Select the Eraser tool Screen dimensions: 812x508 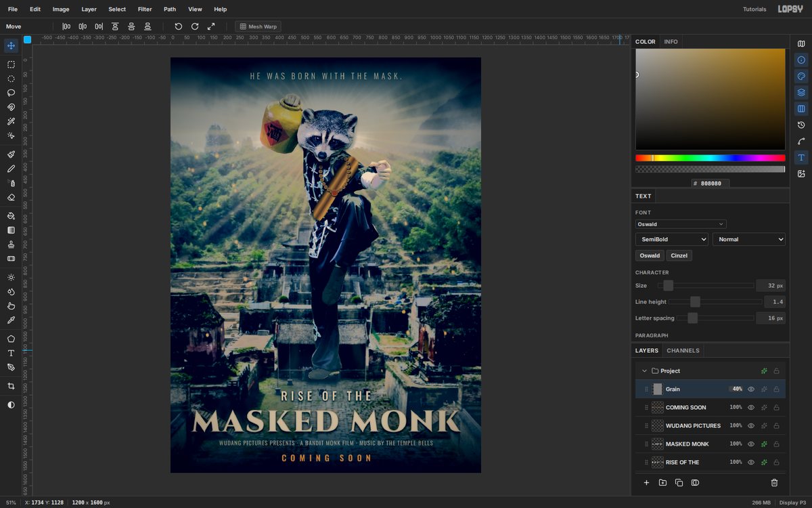(11, 197)
